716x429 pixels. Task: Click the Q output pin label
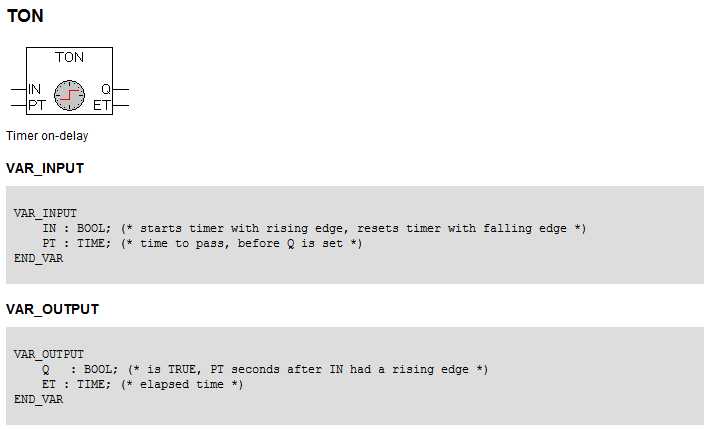pos(106,89)
